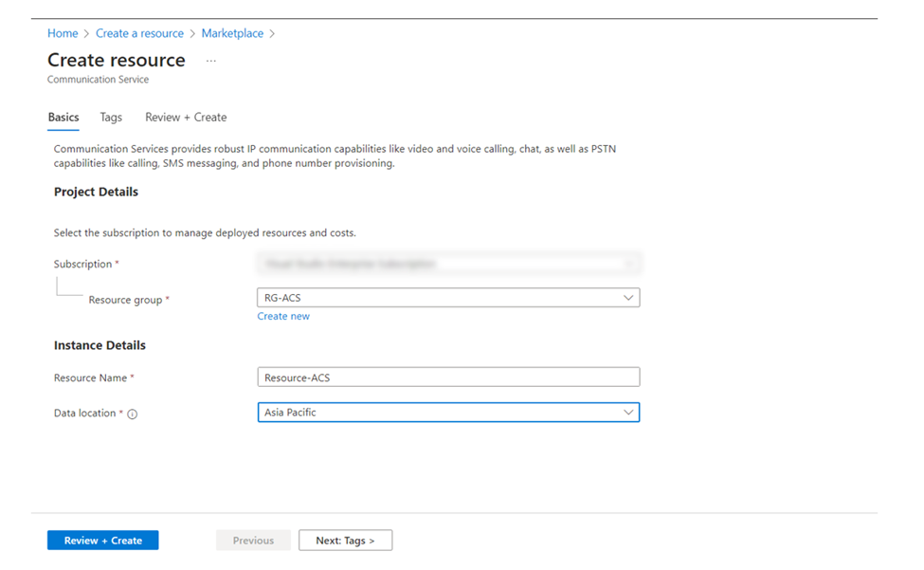This screenshot has width=924, height=570.
Task: Click the Data location info icon
Action: coord(133,414)
